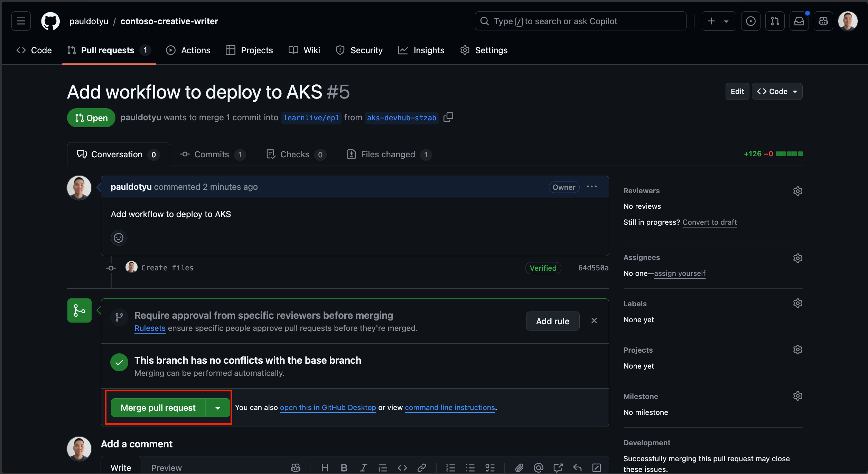Expand merge method dropdown arrow
Viewport: 868px width, 474px height.
[218, 408]
